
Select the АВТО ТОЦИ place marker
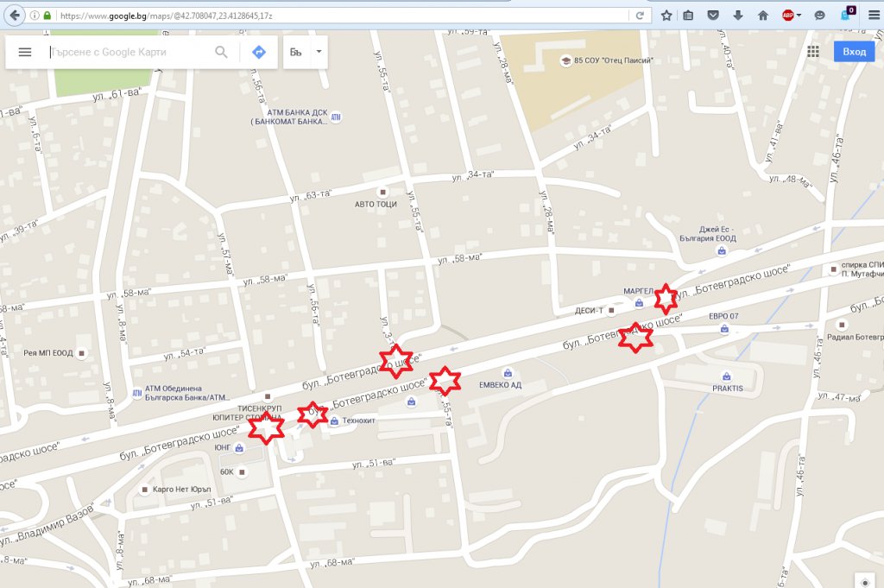[x=382, y=193]
